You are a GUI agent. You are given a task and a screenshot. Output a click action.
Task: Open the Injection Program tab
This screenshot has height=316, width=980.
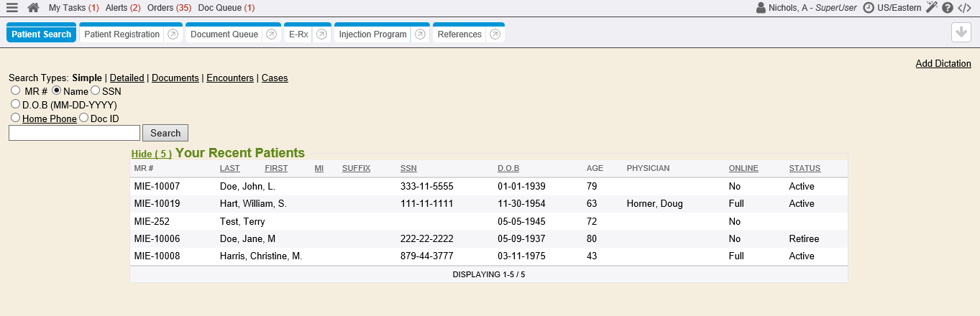[x=372, y=34]
